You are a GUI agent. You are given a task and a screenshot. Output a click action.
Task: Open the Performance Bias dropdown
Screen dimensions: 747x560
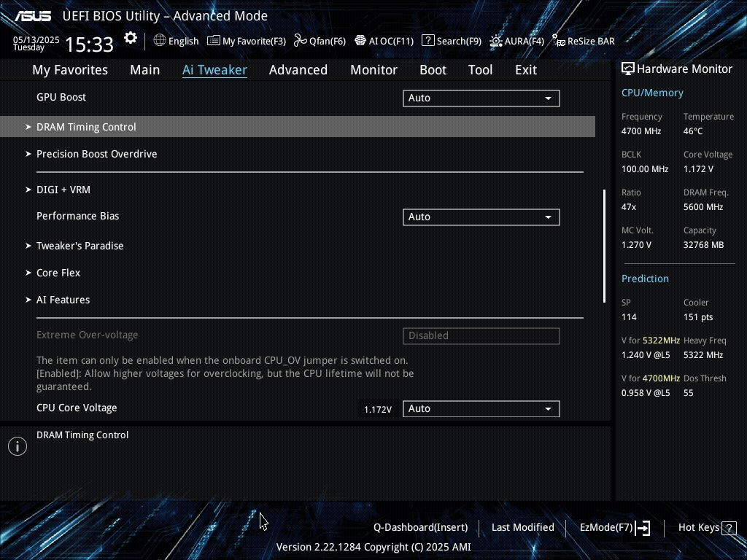tap(481, 217)
